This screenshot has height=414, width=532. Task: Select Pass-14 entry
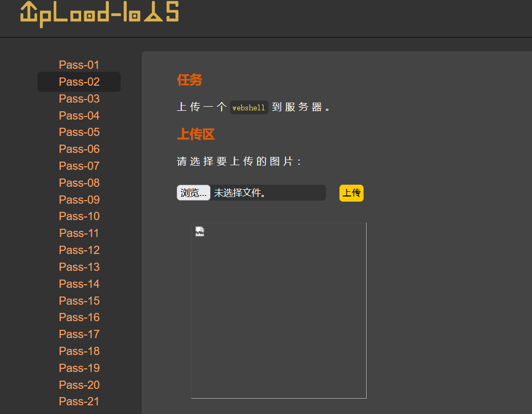79,284
